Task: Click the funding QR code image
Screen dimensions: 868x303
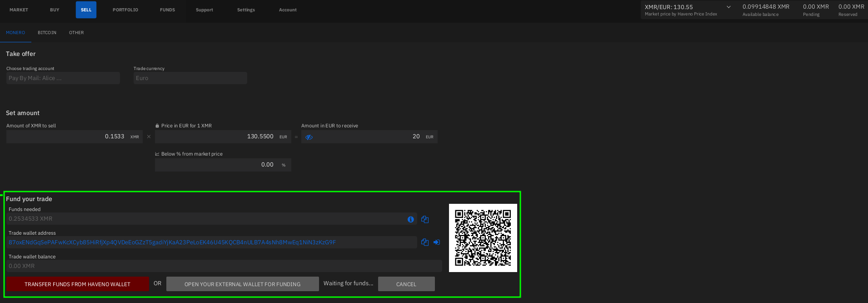Action: (x=483, y=238)
